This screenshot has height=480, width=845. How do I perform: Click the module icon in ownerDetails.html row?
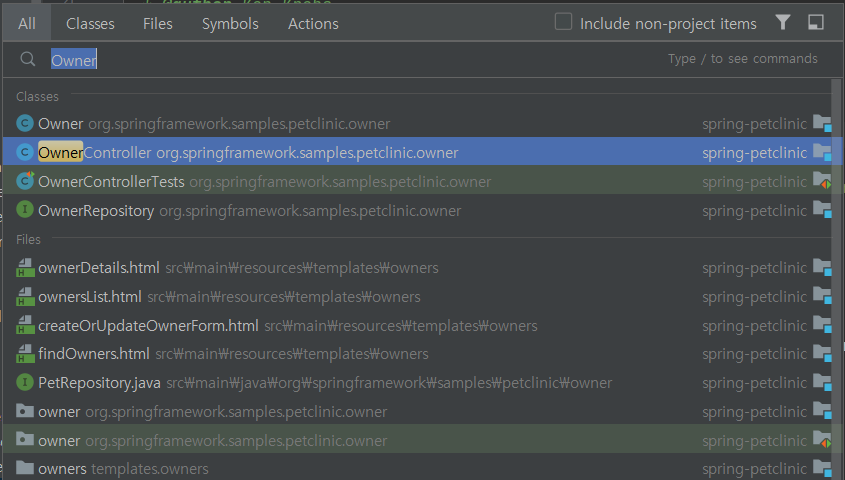(x=822, y=267)
